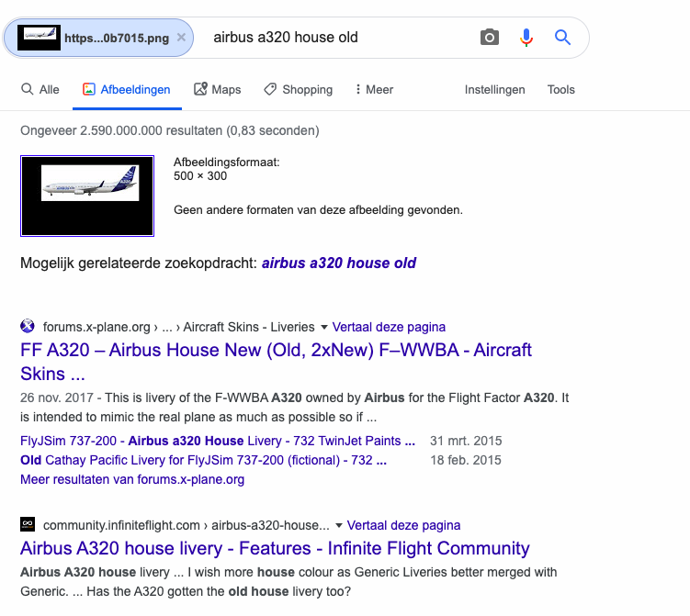This screenshot has height=616, width=690.
Task: Click the Shopping tag icon
Action: pyautogui.click(x=270, y=89)
